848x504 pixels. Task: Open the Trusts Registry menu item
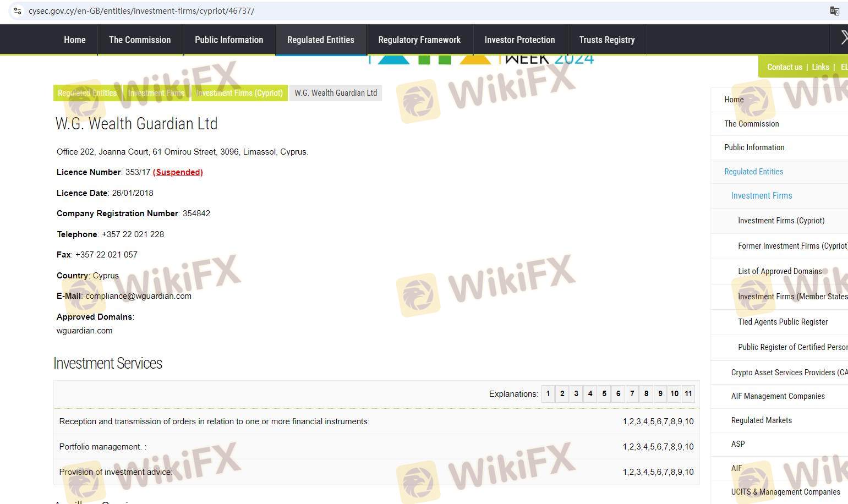click(606, 40)
